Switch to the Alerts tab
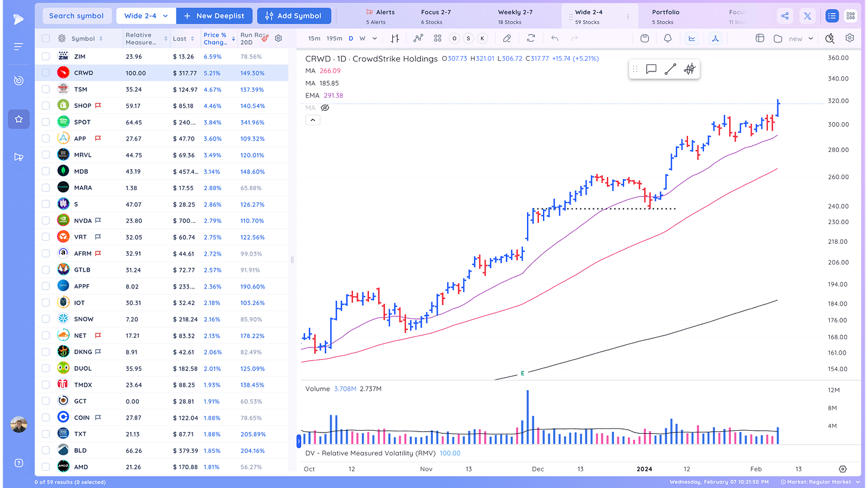Screen dimensions: 868x488 tap(381, 16)
